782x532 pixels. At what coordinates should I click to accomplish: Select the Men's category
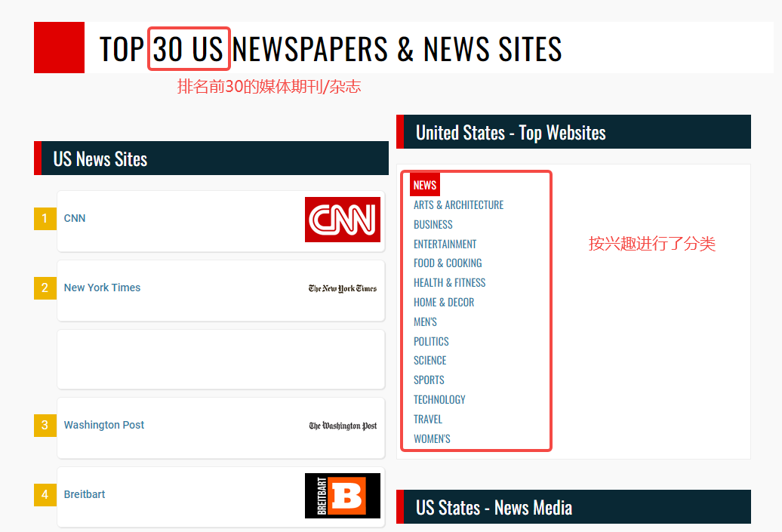425,321
